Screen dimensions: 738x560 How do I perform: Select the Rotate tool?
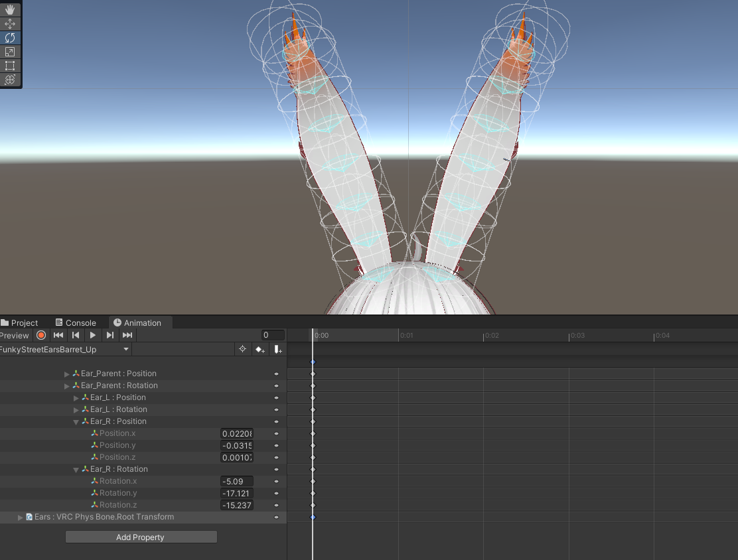pos(10,38)
